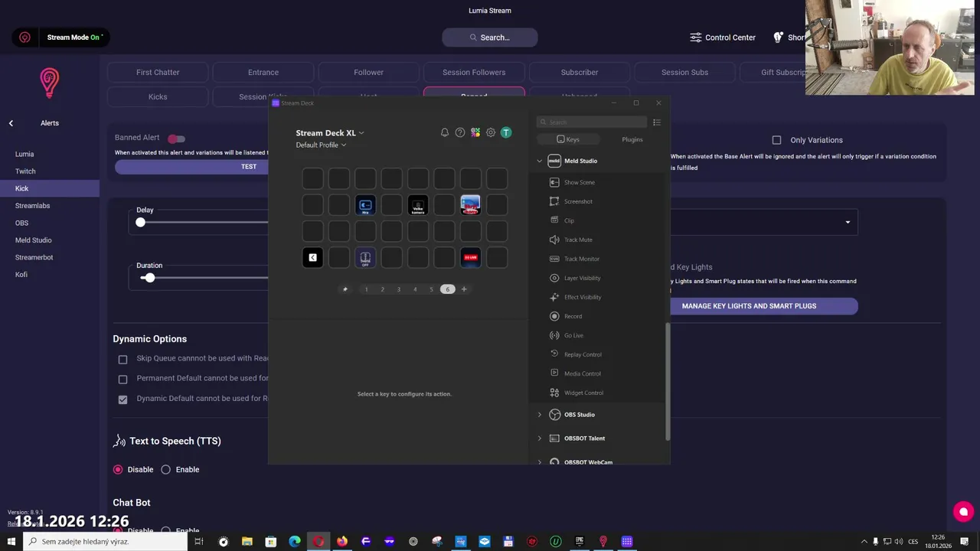Collapse the Meld Studio category
Image resolution: width=980 pixels, height=551 pixels.
click(539, 161)
